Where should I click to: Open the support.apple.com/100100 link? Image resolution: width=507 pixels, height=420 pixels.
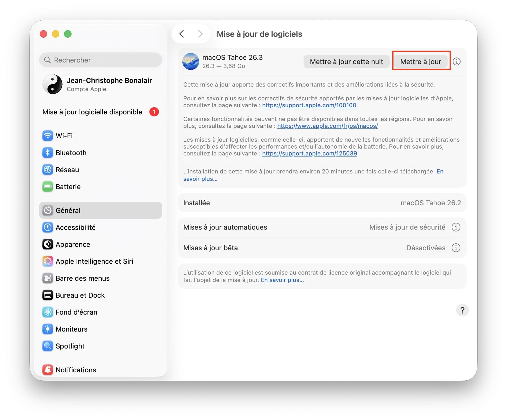[309, 105]
